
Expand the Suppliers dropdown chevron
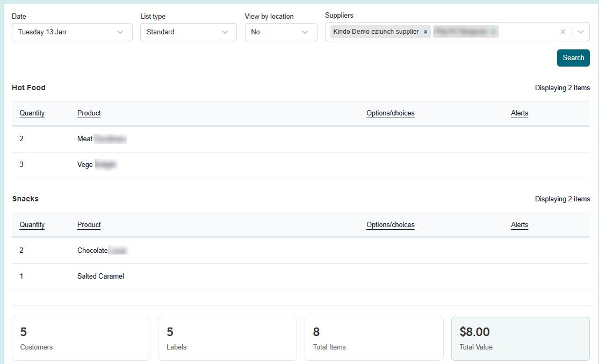(x=581, y=32)
